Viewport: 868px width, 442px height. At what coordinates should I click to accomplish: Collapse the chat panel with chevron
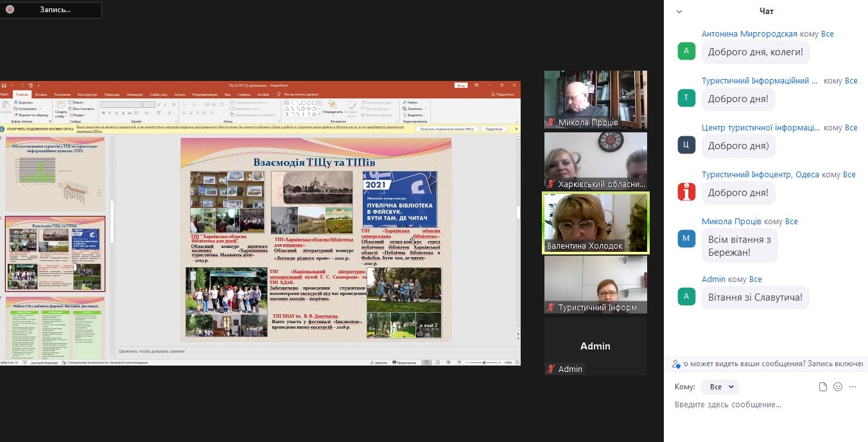[x=679, y=11]
